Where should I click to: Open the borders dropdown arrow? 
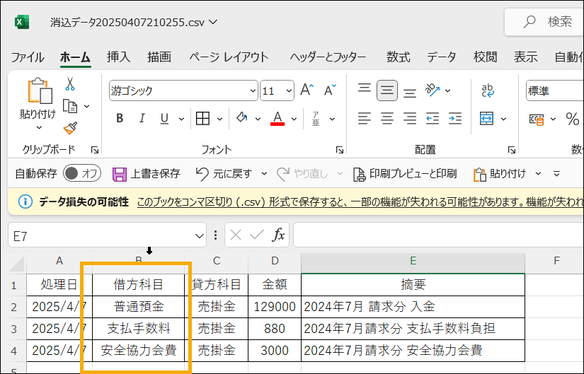(219, 119)
